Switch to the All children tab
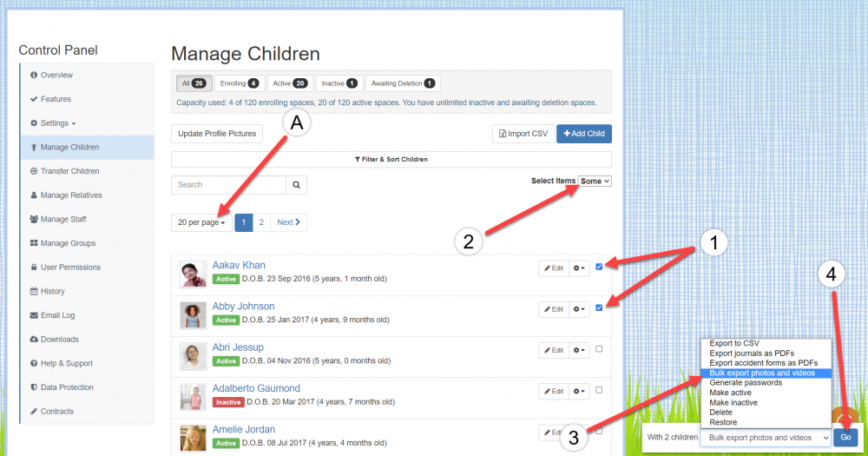This screenshot has height=456, width=868. point(194,83)
